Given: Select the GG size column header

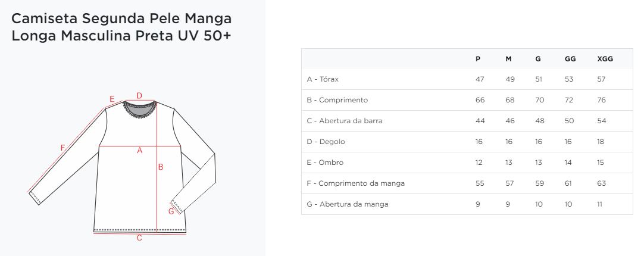Looking at the screenshot, I should 570,59.
